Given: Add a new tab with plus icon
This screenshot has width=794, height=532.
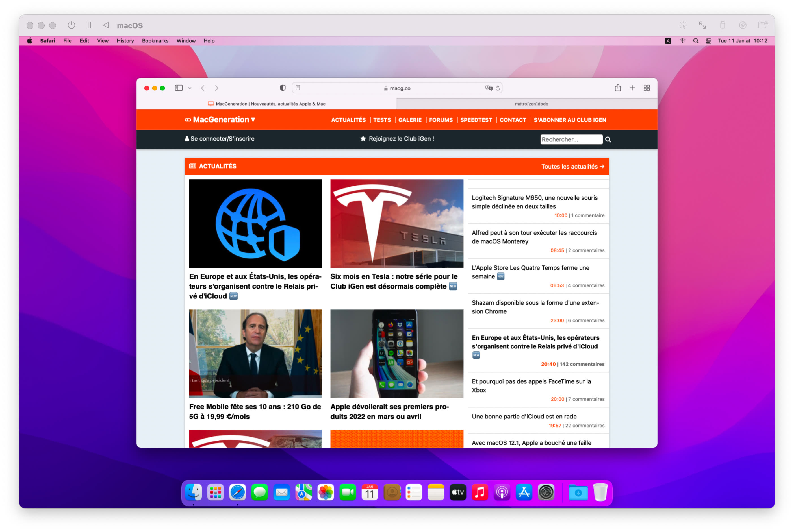Looking at the screenshot, I should tap(632, 88).
